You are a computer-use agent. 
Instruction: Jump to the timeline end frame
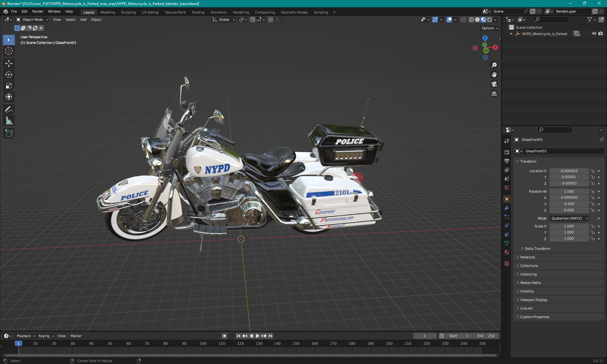(271, 336)
